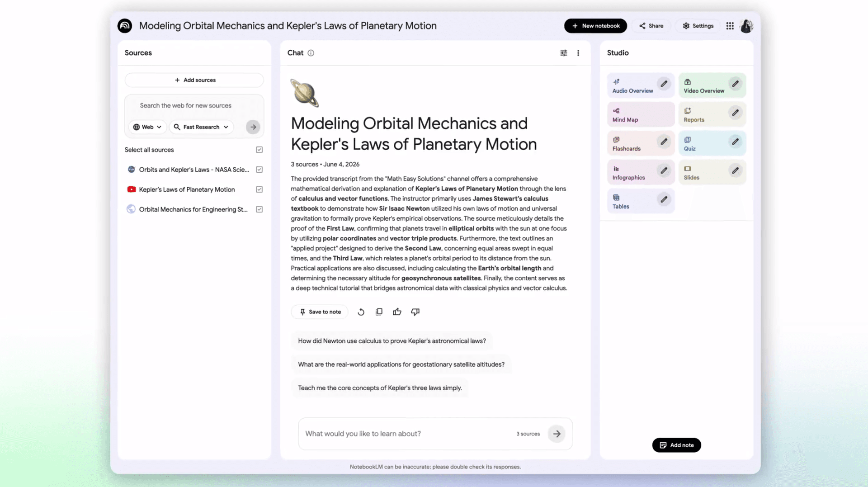The width and height of the screenshot is (868, 487).
Task: Click the Share button
Action: 651,26
